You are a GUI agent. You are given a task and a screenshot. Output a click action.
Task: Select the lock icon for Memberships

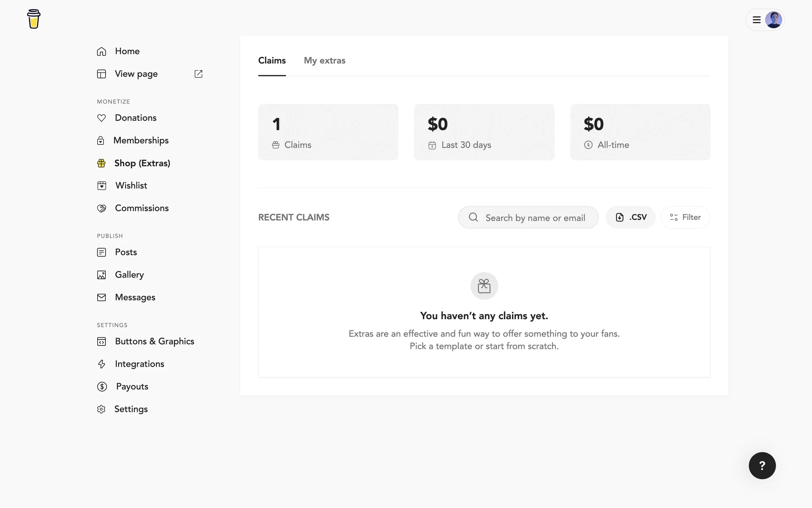101,141
